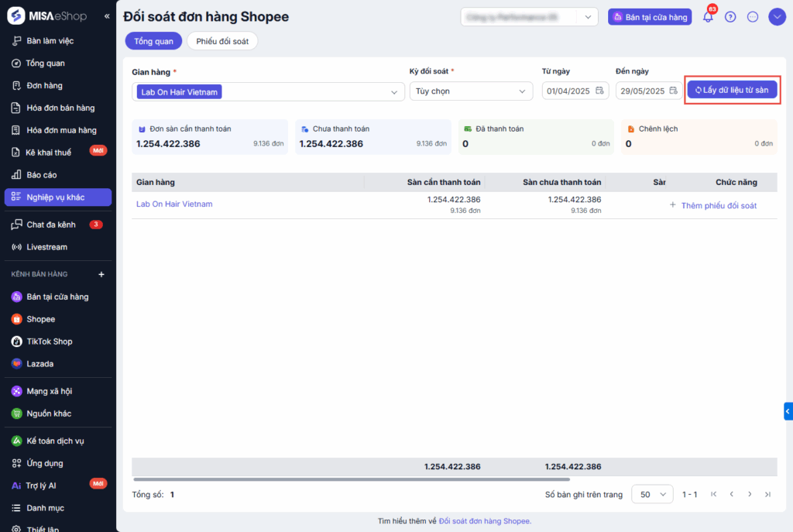Click the plus icon beside Kênh bán hàng
The height and width of the screenshot is (532, 793).
pyautogui.click(x=101, y=274)
